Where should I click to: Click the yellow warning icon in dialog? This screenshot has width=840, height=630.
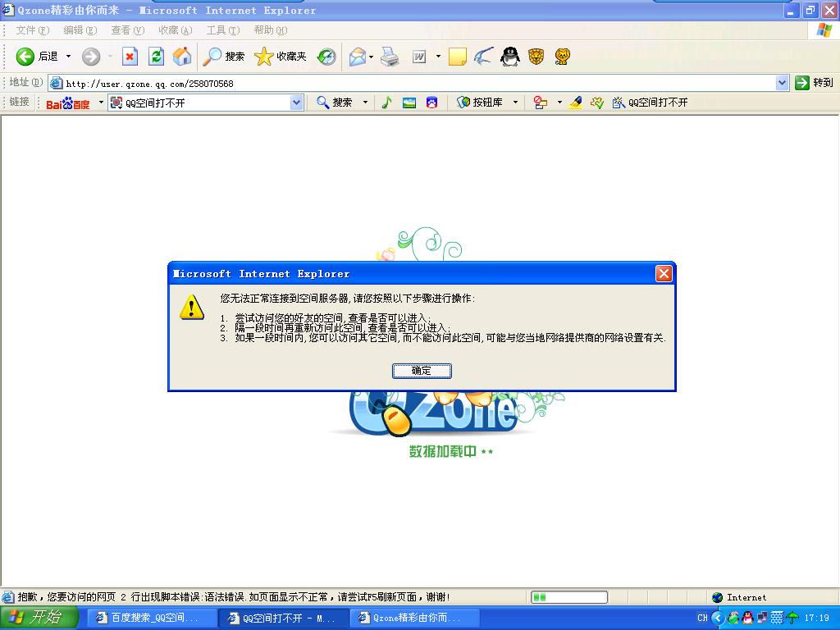[x=192, y=307]
